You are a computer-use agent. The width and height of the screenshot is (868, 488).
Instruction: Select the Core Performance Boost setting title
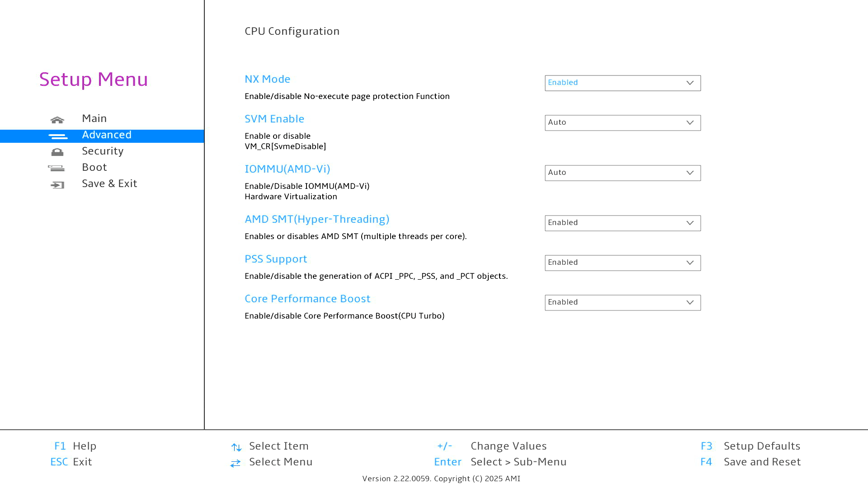click(x=307, y=299)
